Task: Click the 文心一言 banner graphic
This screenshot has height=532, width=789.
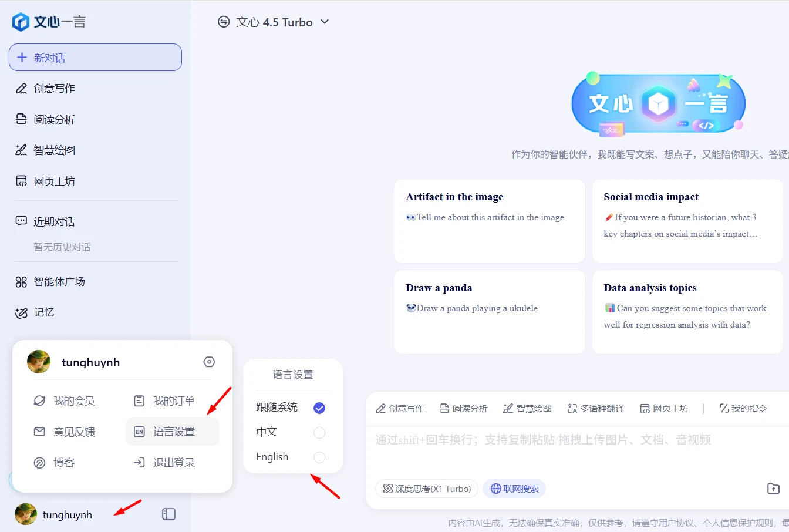Action: click(658, 105)
